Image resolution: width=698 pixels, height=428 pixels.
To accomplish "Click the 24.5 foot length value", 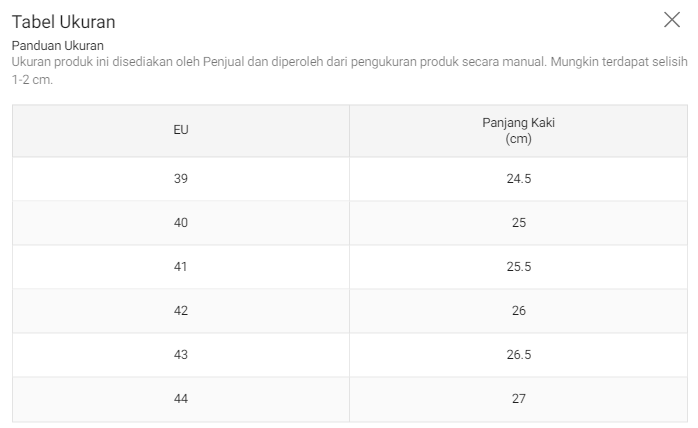I will (x=519, y=179).
